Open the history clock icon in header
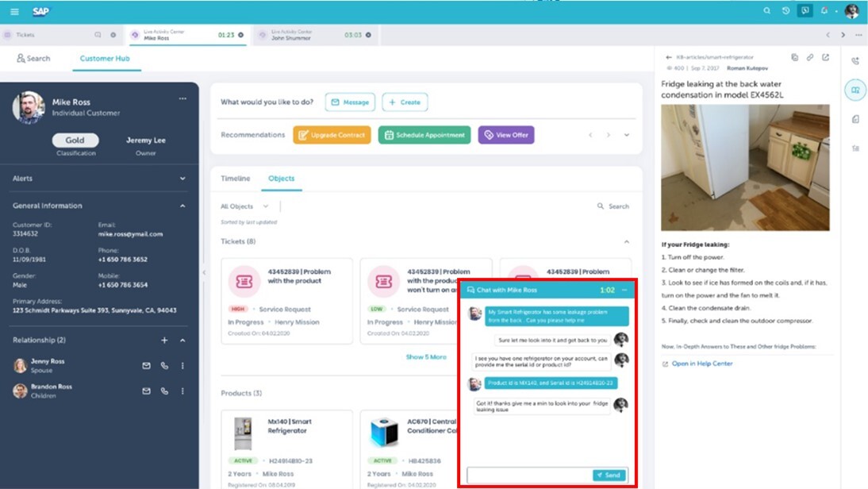Image resolution: width=868 pixels, height=489 pixels. 785,11
